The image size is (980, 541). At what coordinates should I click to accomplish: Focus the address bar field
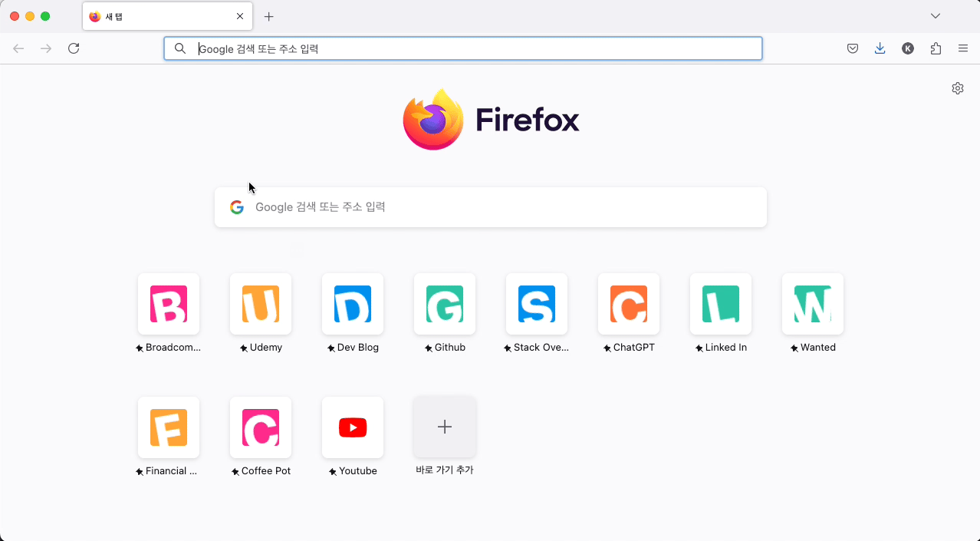click(x=463, y=48)
